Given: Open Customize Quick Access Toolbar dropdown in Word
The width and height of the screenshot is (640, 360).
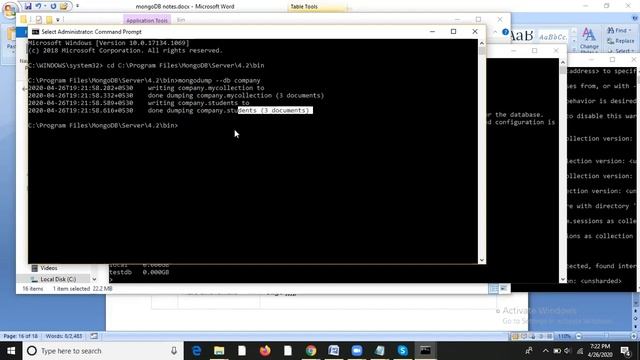Looking at the screenshot, I should click(78, 6).
